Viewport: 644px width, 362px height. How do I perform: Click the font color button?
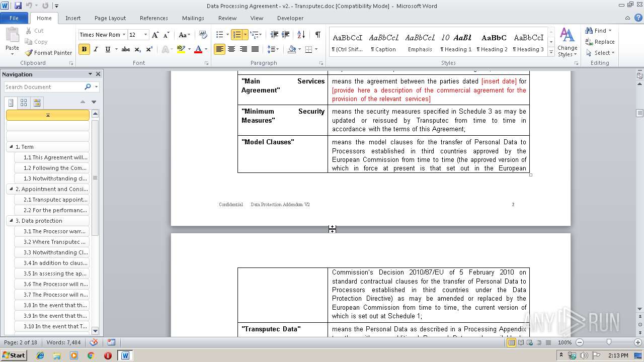(198, 49)
